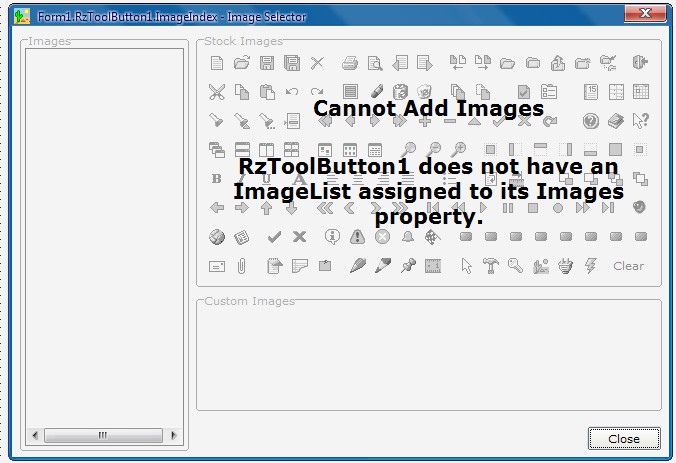Click the Images list horizontal scroll thumb

103,435
